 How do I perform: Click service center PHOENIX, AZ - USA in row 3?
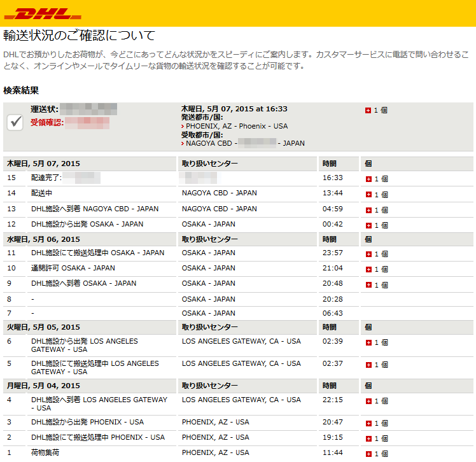tap(216, 423)
